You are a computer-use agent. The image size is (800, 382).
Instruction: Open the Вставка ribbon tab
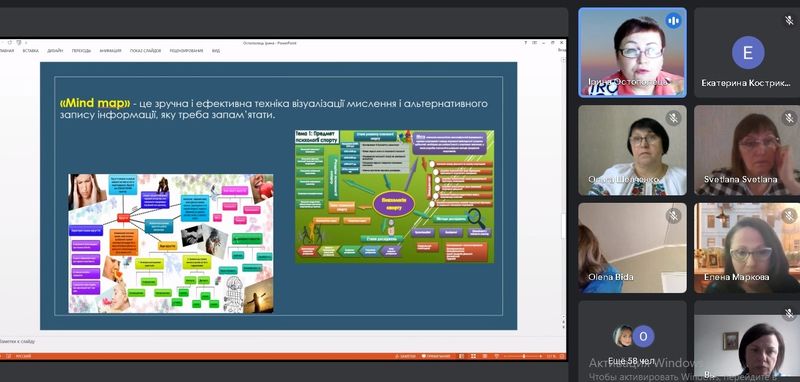coord(30,51)
